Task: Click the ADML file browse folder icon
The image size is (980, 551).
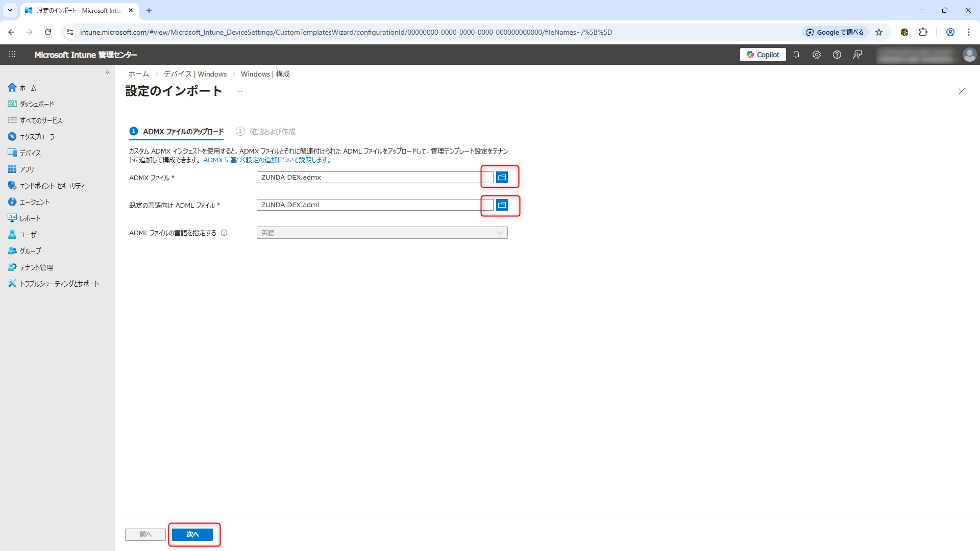Action: tap(502, 205)
